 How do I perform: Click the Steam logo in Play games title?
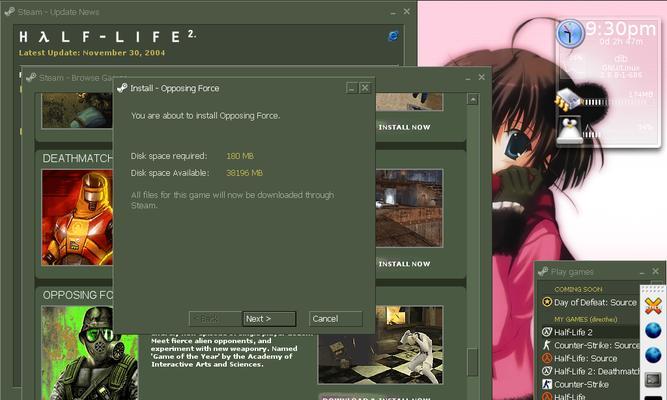pyautogui.click(x=543, y=271)
